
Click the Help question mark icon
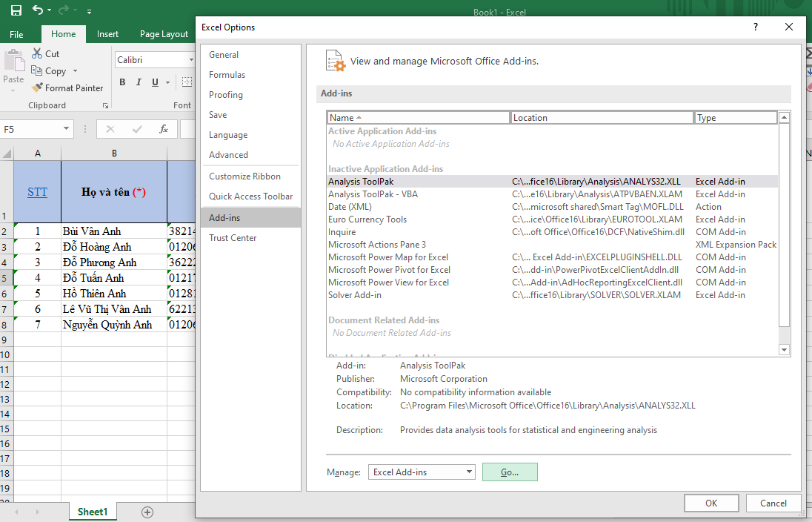[756, 27]
